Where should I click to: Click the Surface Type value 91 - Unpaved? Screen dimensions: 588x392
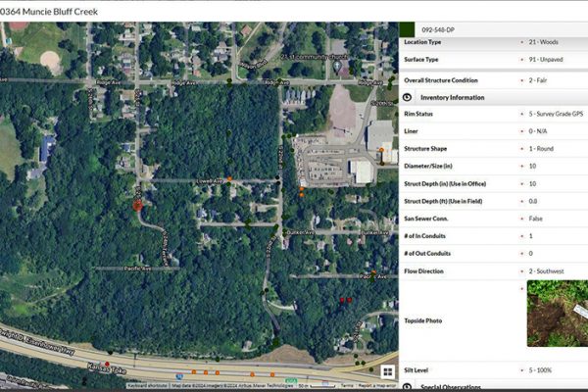(546, 59)
